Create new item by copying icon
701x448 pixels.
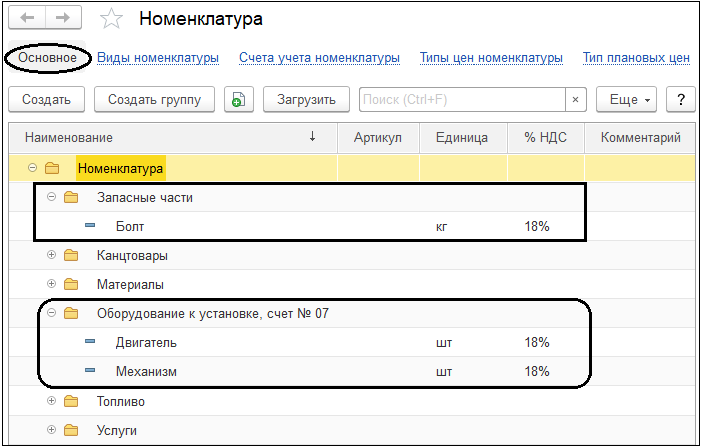point(238,99)
